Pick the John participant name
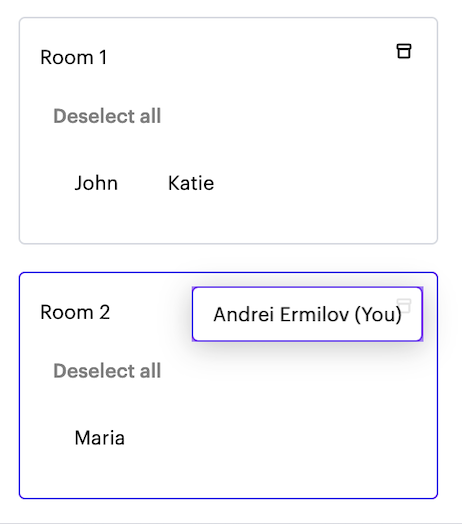The width and height of the screenshot is (462, 524). tap(96, 183)
